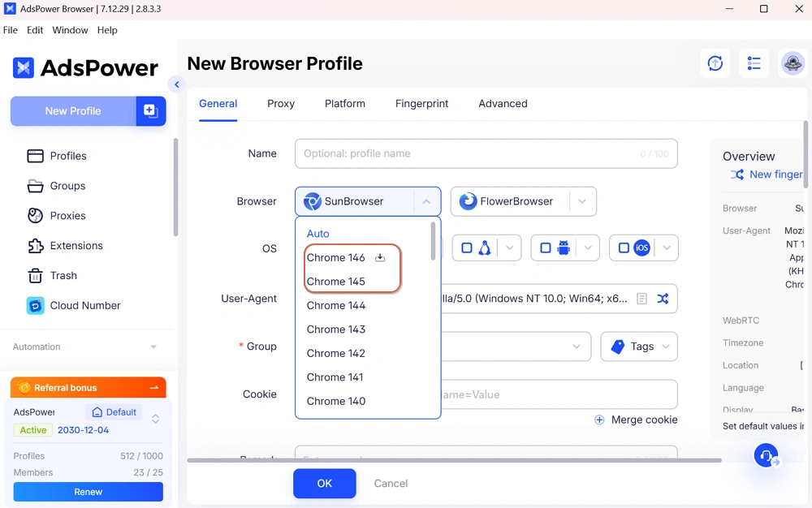Check the iOS OS checkbox

624,248
